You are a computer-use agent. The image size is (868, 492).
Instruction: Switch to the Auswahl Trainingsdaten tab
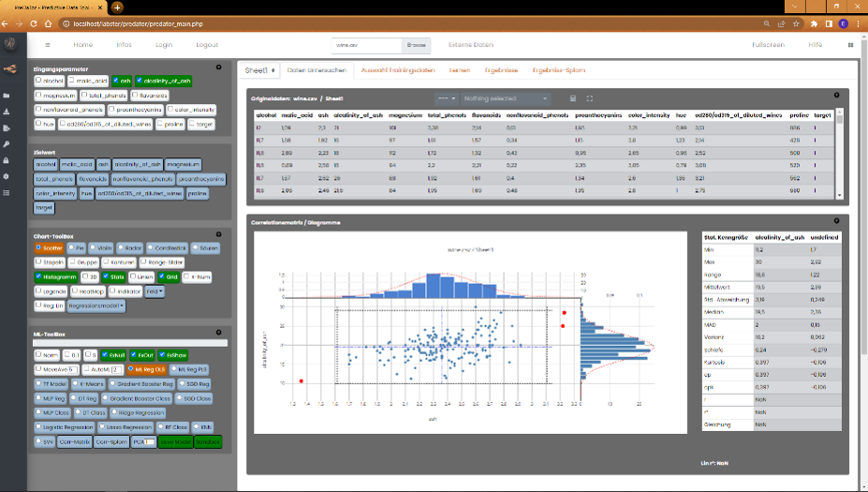pyautogui.click(x=398, y=70)
